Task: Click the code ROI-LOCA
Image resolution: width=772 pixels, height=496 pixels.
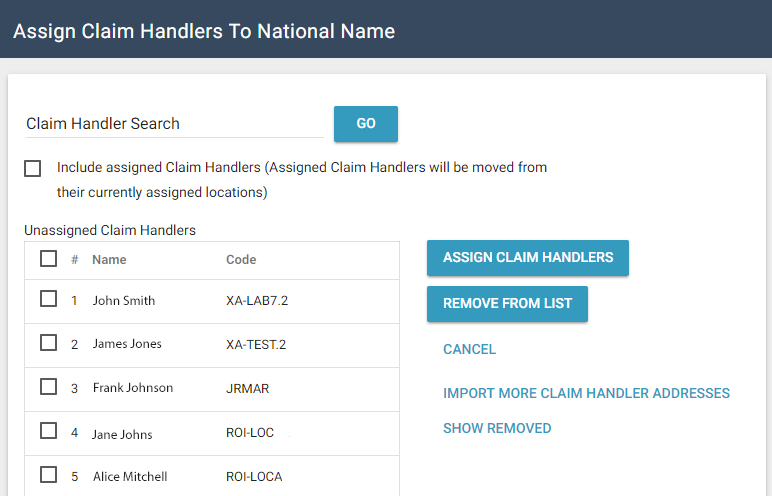Action: tap(254, 477)
